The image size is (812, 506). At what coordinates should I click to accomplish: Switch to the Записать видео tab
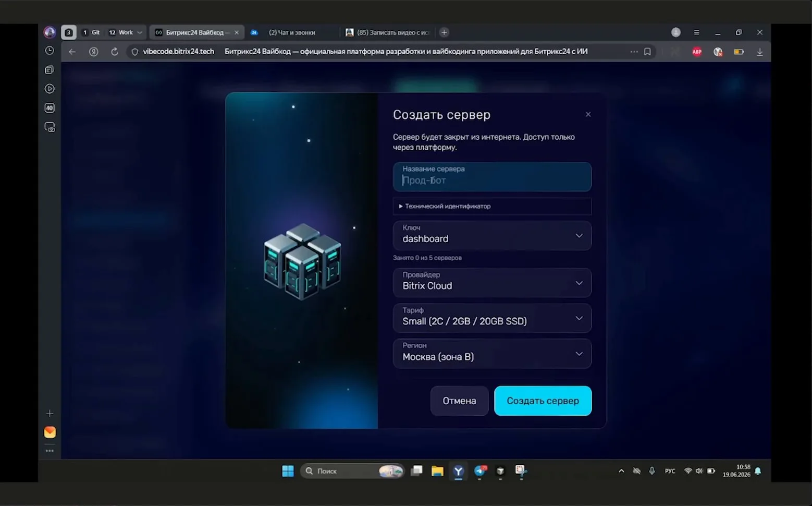(x=388, y=32)
